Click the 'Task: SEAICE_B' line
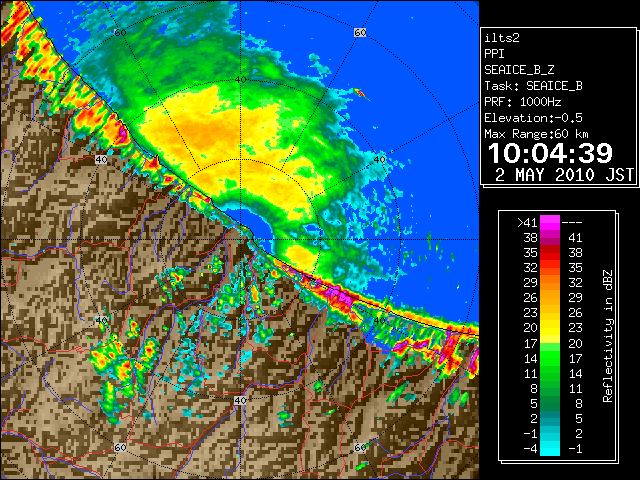The image size is (640, 480). 533,86
